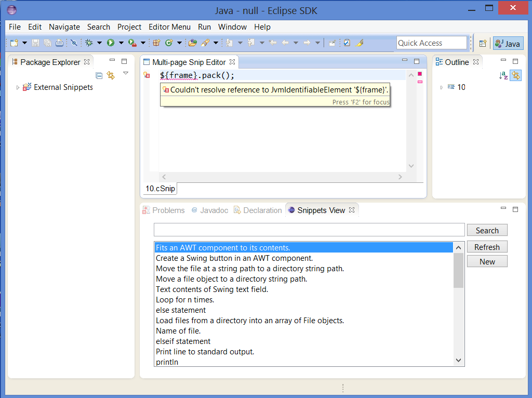Image resolution: width=532 pixels, height=398 pixels.
Task: Select the 10.cSnip editor page tab
Action: [160, 189]
